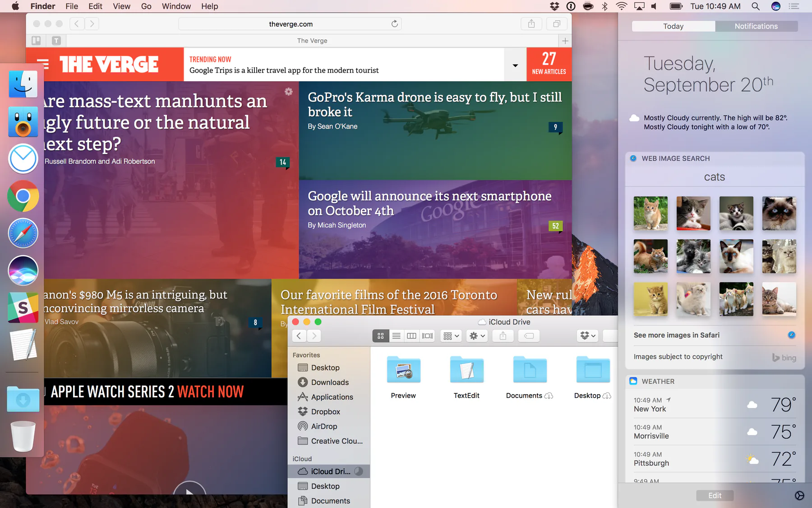Open the Go menu
Image resolution: width=812 pixels, height=508 pixels.
coord(146,6)
